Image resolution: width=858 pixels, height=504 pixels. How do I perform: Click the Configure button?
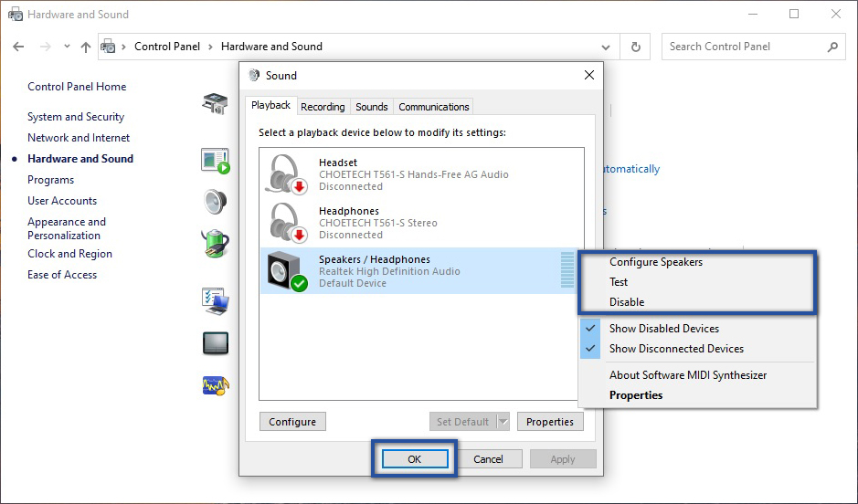292,422
